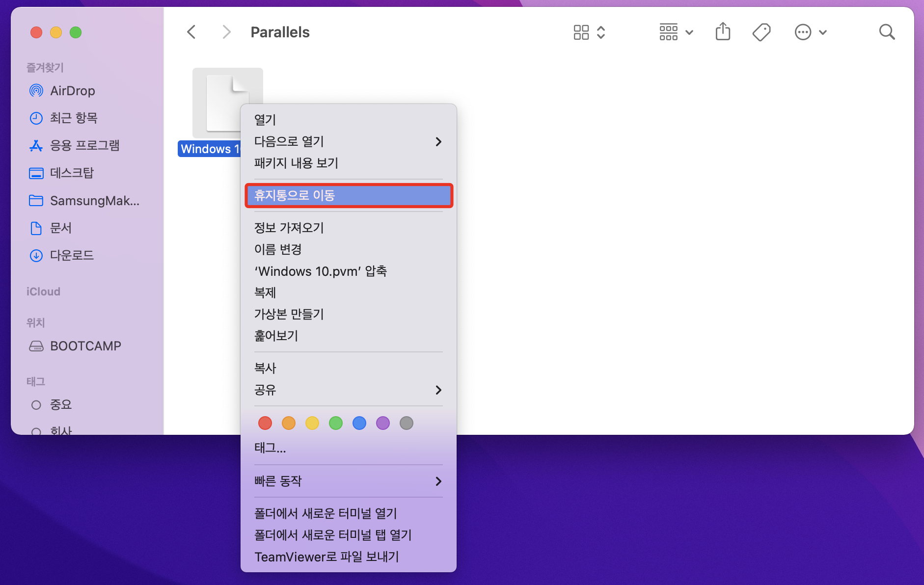Choose 공유 in the context menu
The width and height of the screenshot is (924, 585).
(349, 390)
